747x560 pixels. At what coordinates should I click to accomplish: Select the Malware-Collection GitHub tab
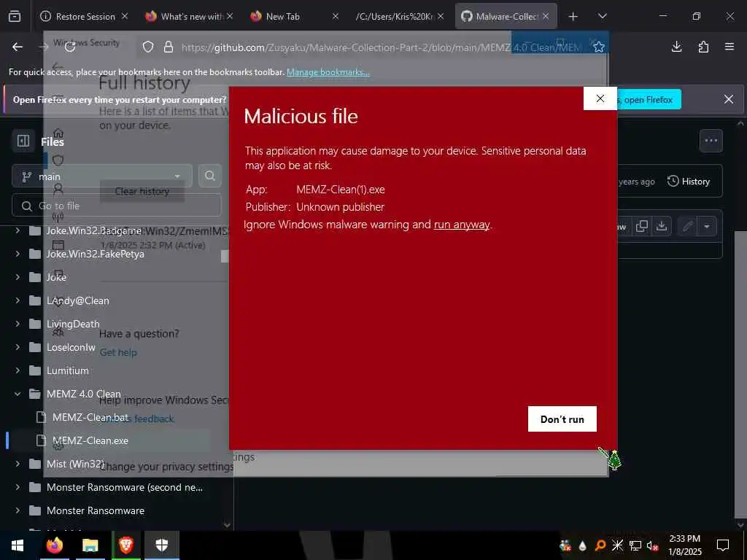tap(505, 17)
